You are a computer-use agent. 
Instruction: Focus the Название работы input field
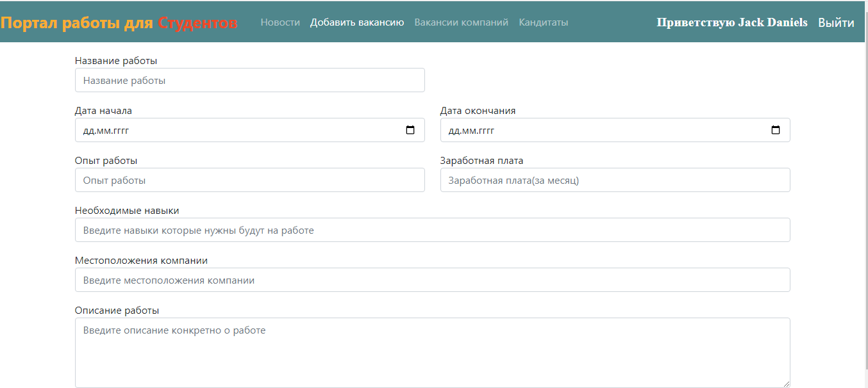tap(250, 80)
